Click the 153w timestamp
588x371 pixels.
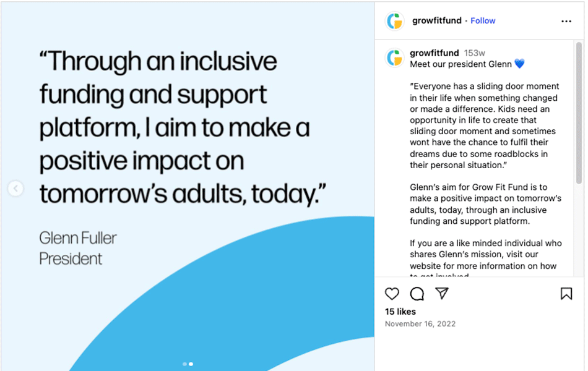pyautogui.click(x=474, y=53)
